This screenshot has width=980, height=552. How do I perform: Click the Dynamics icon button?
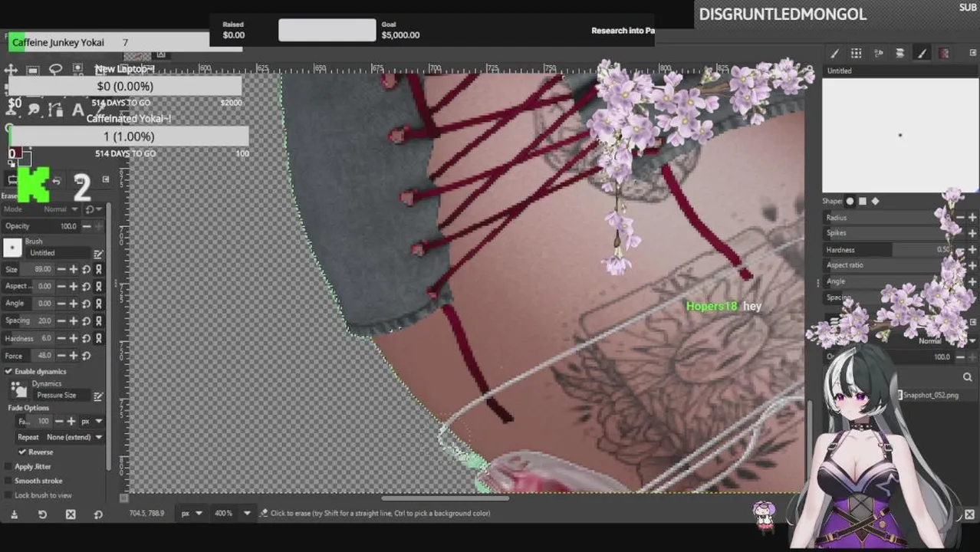pos(18,390)
